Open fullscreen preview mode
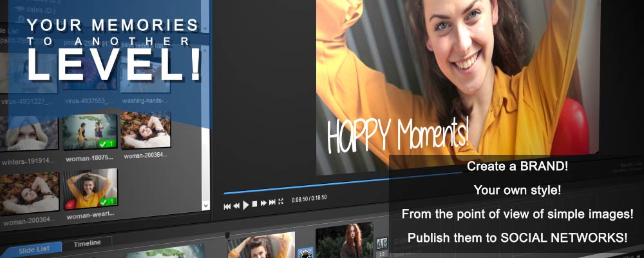This screenshot has width=644, height=258. [281, 201]
